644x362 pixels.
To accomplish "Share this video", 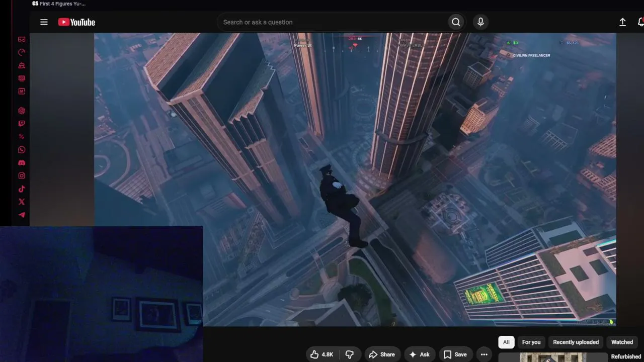I will [x=382, y=354].
